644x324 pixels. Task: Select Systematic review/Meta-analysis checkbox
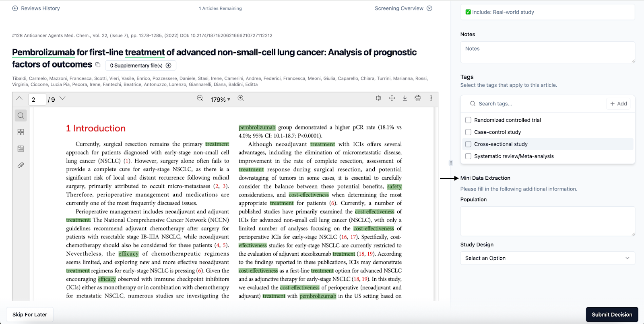468,156
